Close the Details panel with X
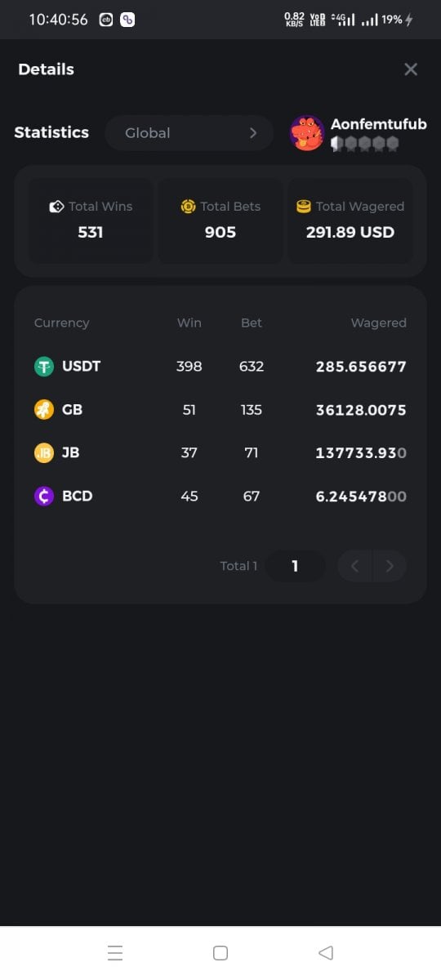 [x=411, y=69]
